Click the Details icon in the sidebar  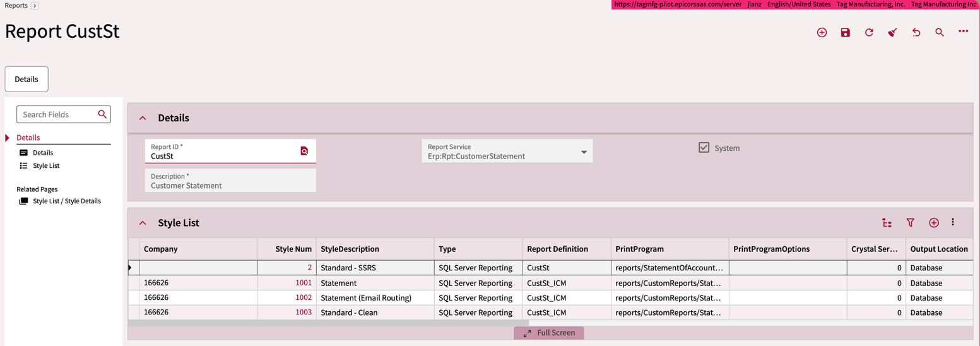pyautogui.click(x=24, y=153)
